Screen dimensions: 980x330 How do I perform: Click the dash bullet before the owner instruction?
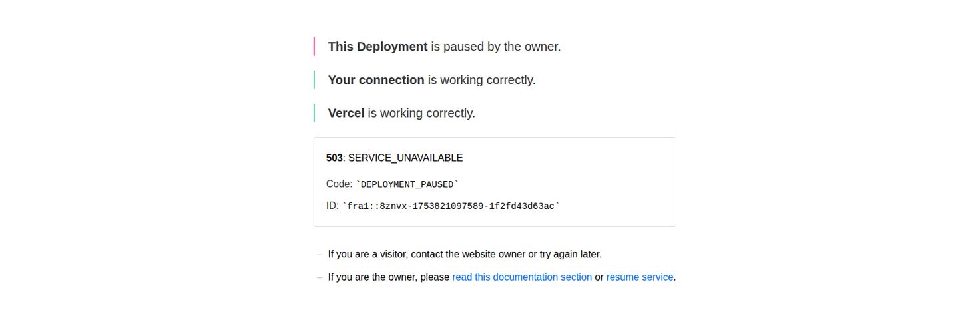tap(320, 277)
